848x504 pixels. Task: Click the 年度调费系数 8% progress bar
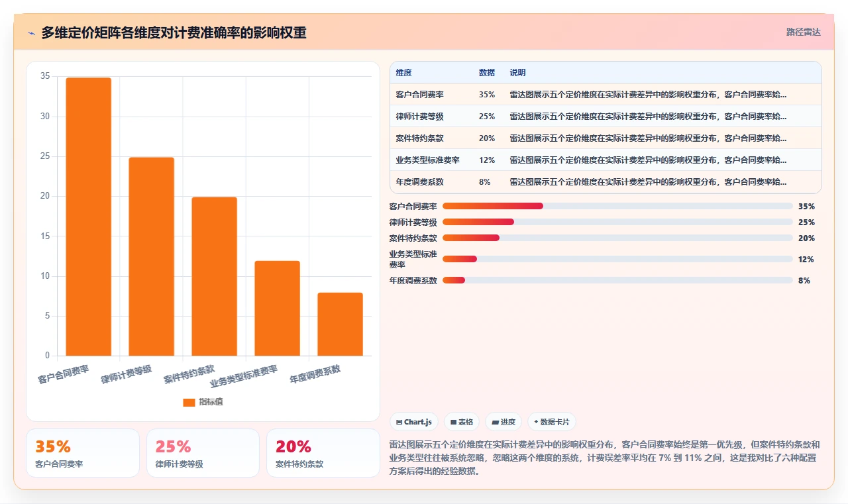point(617,280)
